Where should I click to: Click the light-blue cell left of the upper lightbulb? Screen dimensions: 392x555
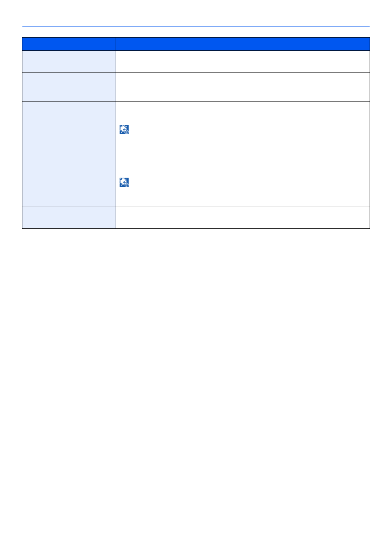pyautogui.click(x=69, y=128)
